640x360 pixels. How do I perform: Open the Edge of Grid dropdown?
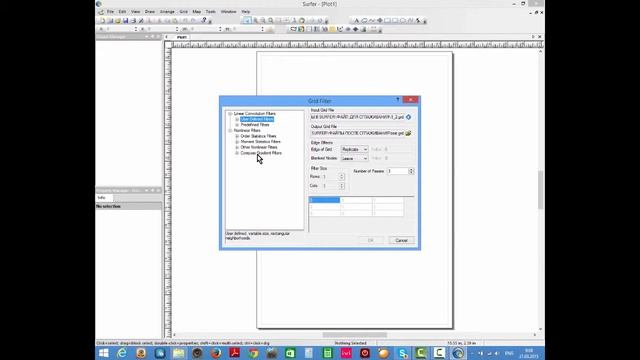coord(354,149)
